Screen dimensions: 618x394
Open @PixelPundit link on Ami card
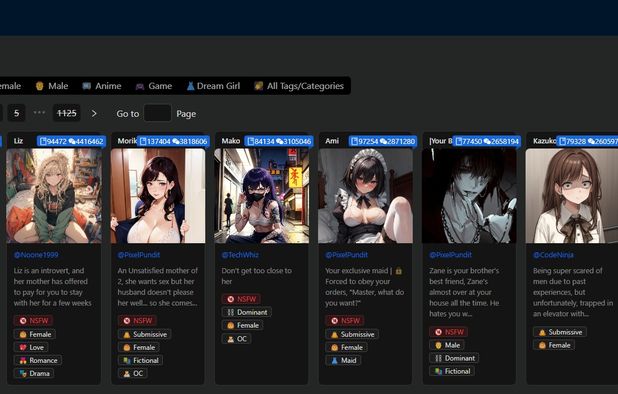tap(346, 255)
